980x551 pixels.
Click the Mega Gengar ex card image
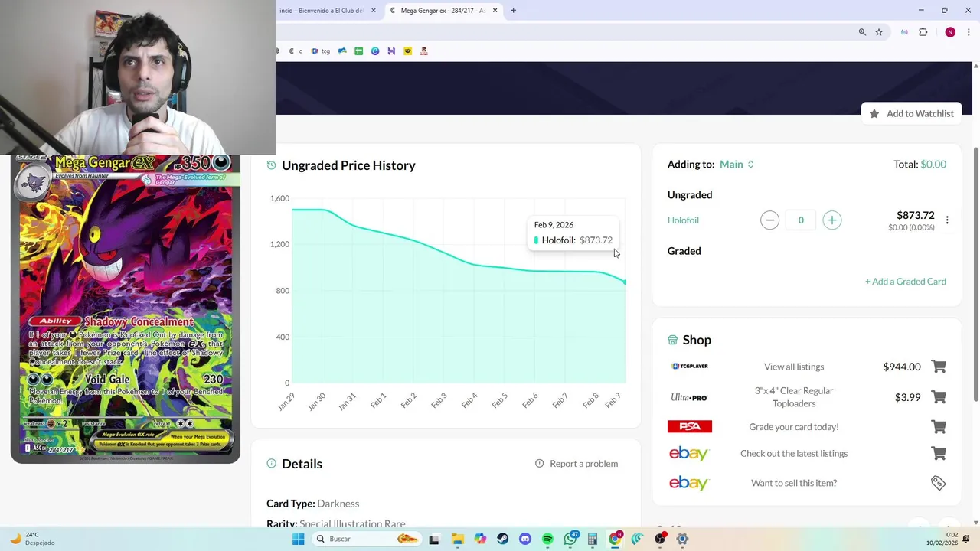point(126,309)
